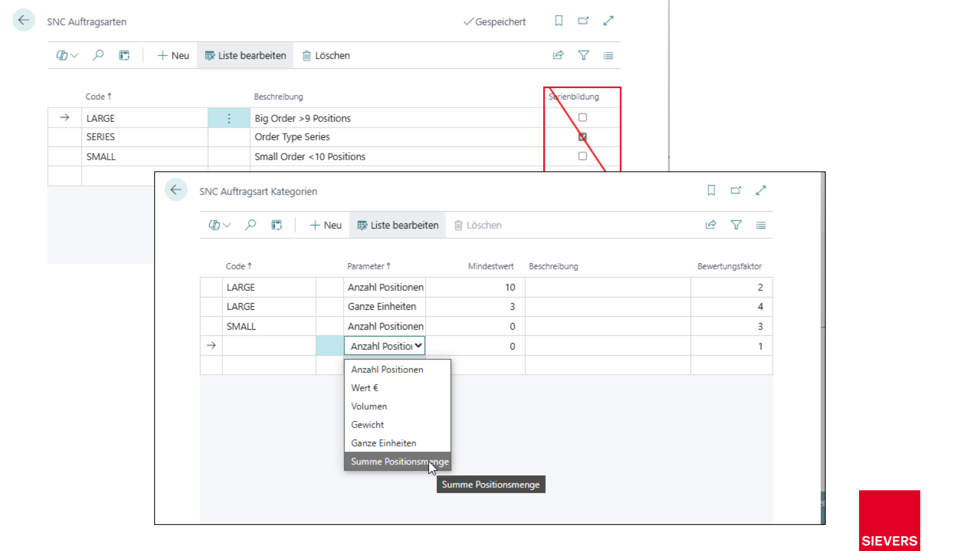Edit Bewertungsfaktor 4 for LARGE Ganze Einheiten
980x551 pixels.
pyautogui.click(x=731, y=307)
